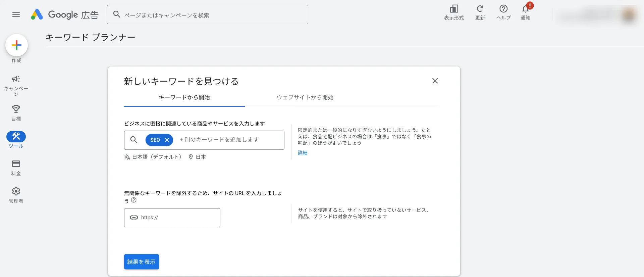Open the 表示形式 display settings
The image size is (644, 277).
(454, 12)
